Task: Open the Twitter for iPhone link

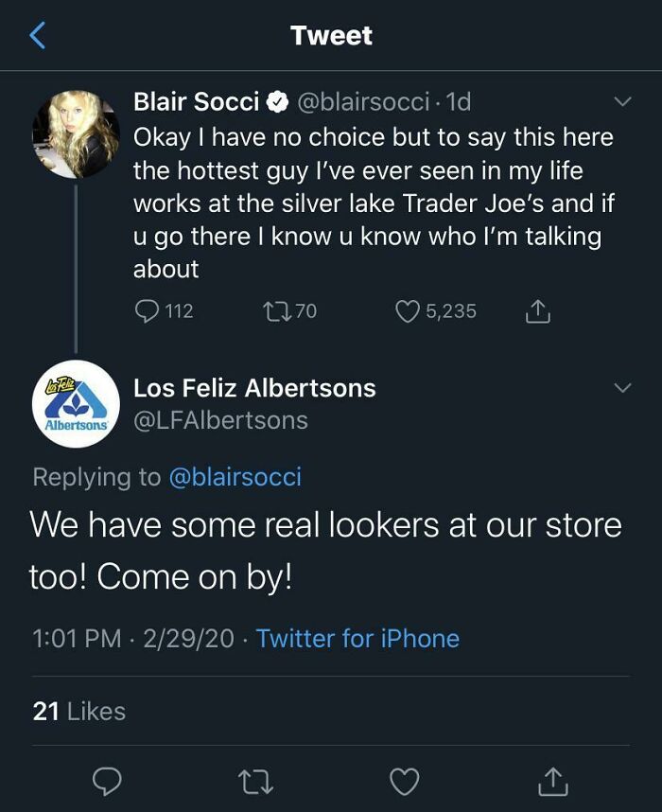Action: [357, 639]
